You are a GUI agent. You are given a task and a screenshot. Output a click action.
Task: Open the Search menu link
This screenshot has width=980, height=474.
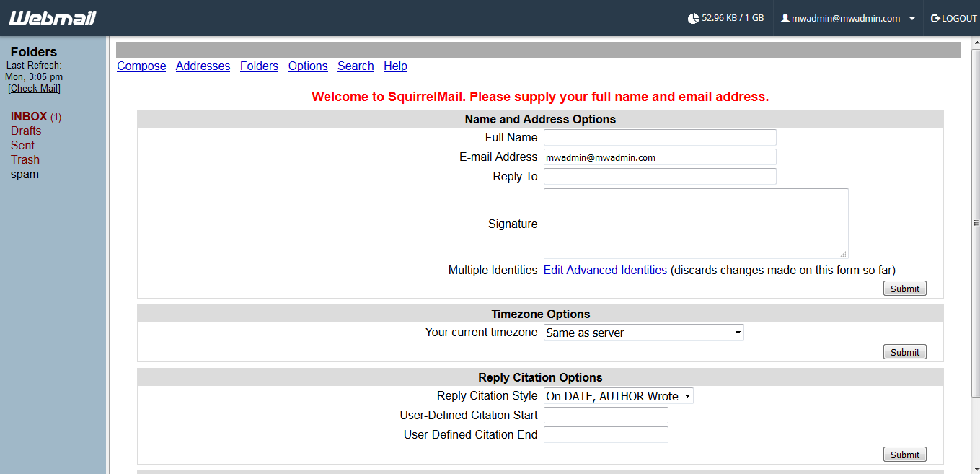pyautogui.click(x=356, y=66)
